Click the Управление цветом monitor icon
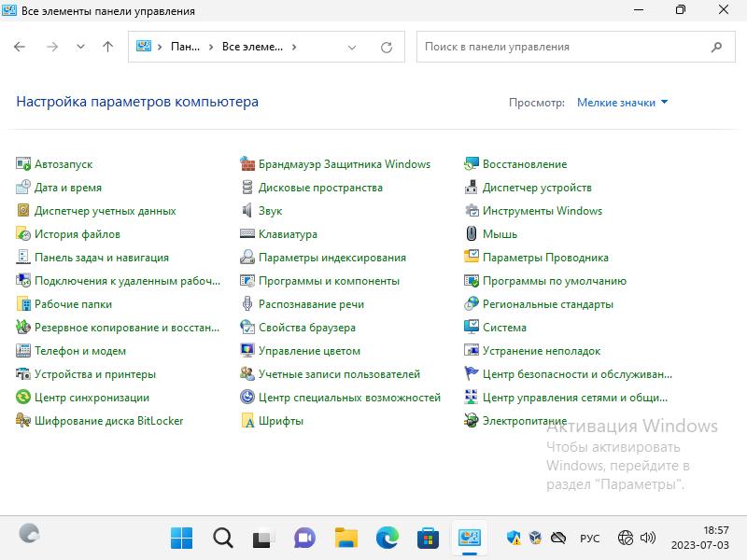Viewport: 747px width, 560px height. (x=247, y=351)
